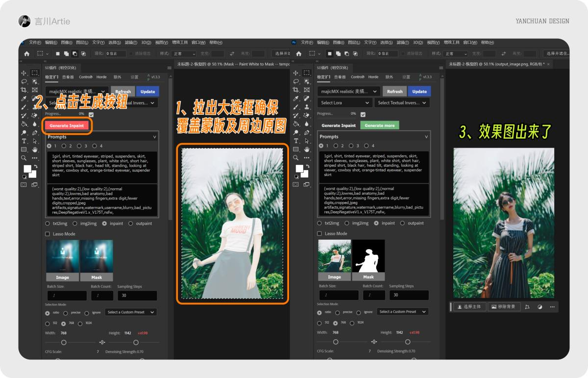
Task: Enable Lasso Mode checkbox
Action: pyautogui.click(x=48, y=234)
